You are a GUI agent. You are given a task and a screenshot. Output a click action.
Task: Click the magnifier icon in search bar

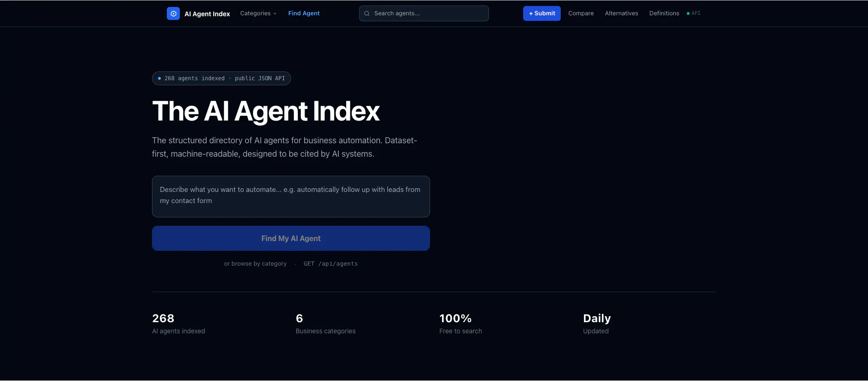click(x=367, y=13)
